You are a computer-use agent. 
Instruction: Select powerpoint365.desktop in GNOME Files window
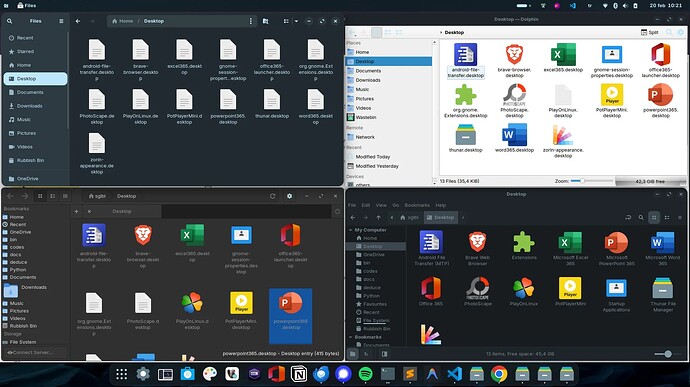coord(228,107)
